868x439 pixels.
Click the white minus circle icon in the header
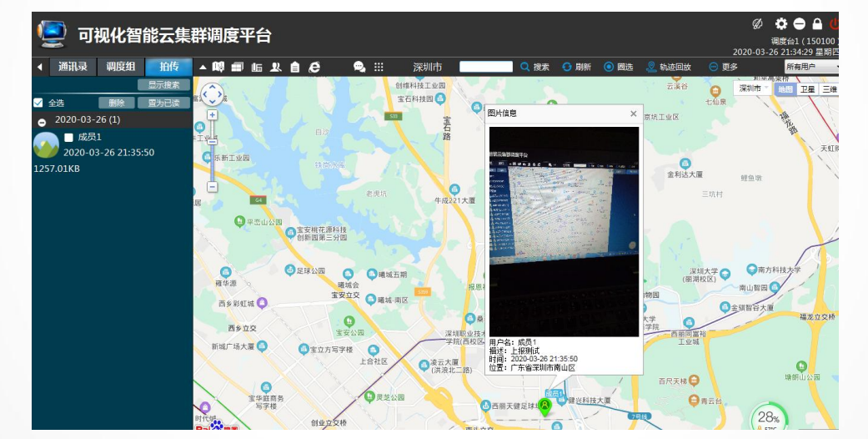(800, 23)
